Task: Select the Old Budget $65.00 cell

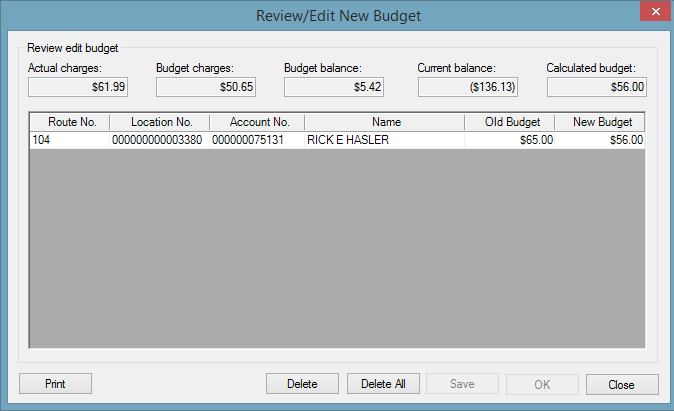Action: pos(510,140)
